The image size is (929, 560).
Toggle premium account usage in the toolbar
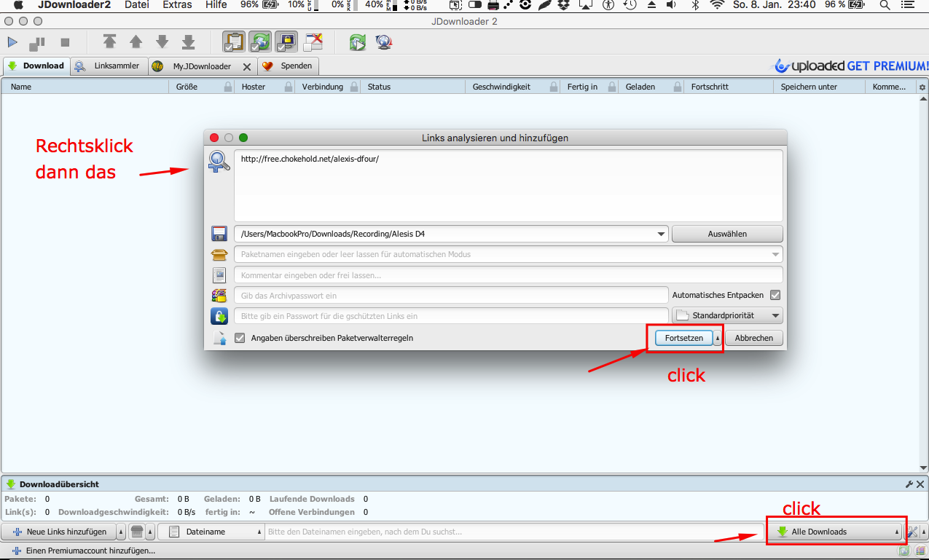coord(286,42)
